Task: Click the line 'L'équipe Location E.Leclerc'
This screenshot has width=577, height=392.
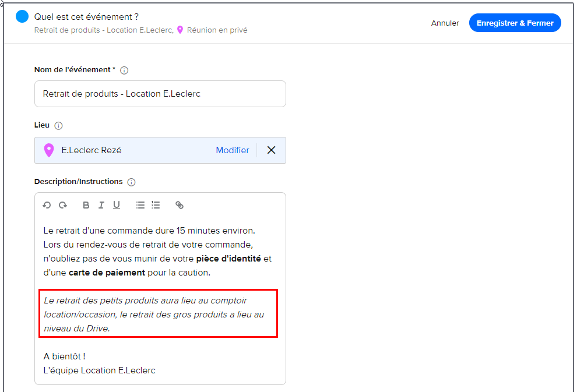Action: click(99, 370)
